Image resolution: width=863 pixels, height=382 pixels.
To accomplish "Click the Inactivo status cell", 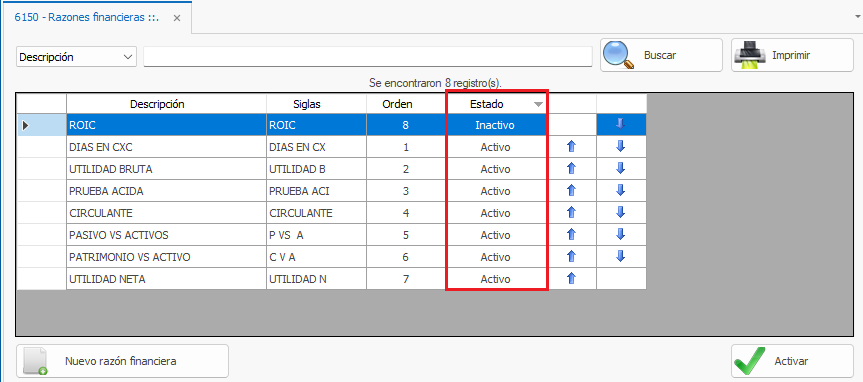I will click(495, 125).
